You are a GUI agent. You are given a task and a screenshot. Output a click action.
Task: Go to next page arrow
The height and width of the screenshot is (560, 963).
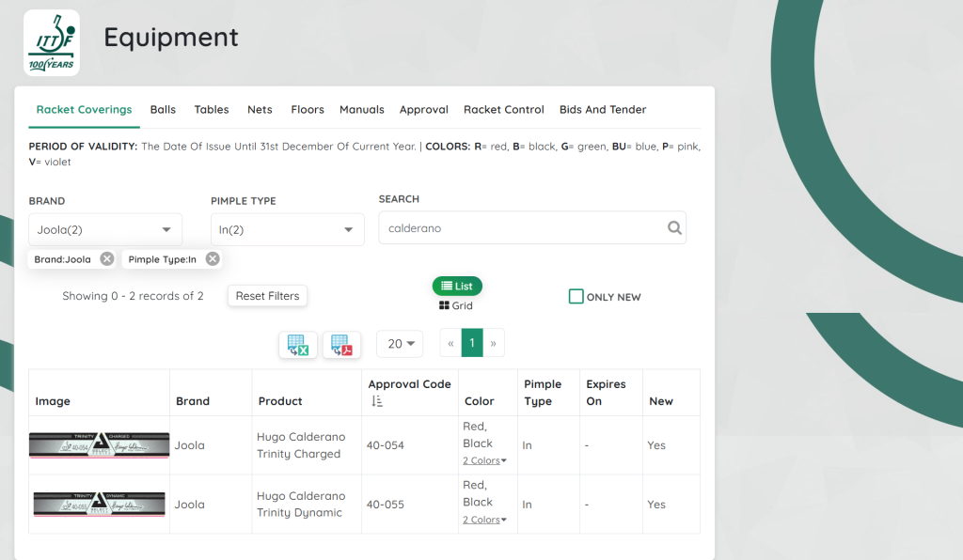point(494,344)
